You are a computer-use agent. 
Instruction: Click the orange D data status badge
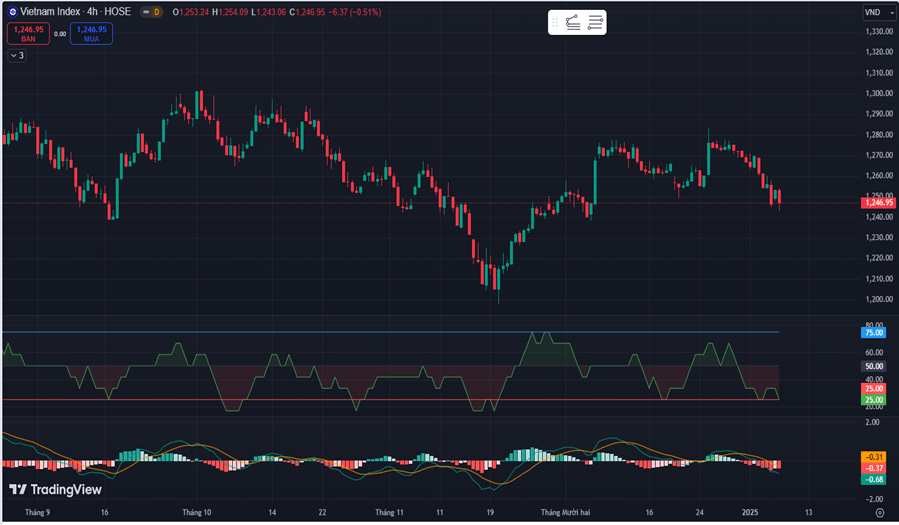[x=156, y=12]
